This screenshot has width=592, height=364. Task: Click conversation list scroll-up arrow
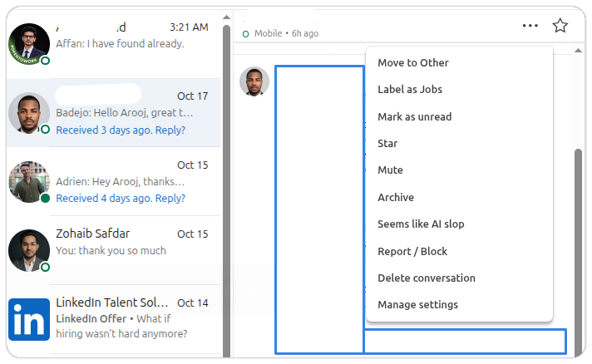pos(226,17)
